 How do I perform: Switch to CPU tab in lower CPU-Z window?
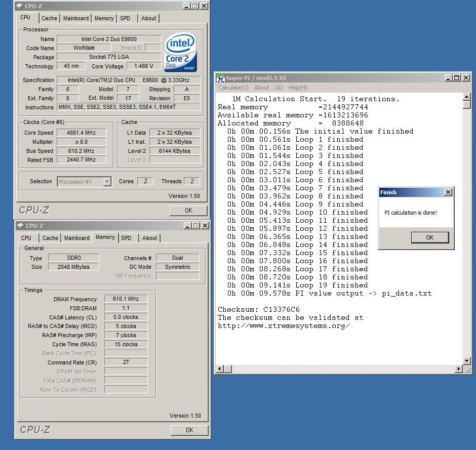pos(26,238)
